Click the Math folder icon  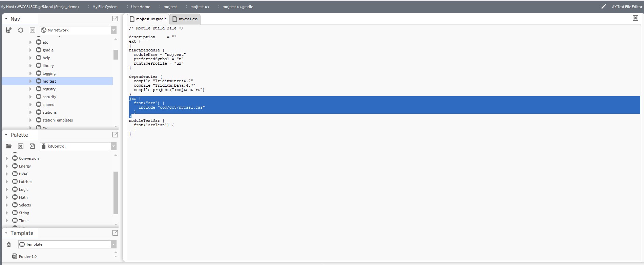[x=15, y=197]
